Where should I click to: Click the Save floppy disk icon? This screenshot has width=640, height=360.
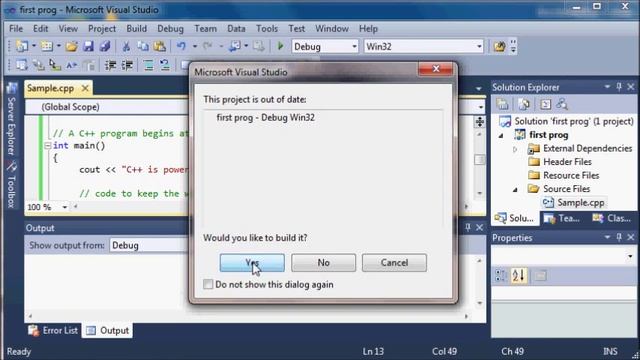tap(88, 46)
